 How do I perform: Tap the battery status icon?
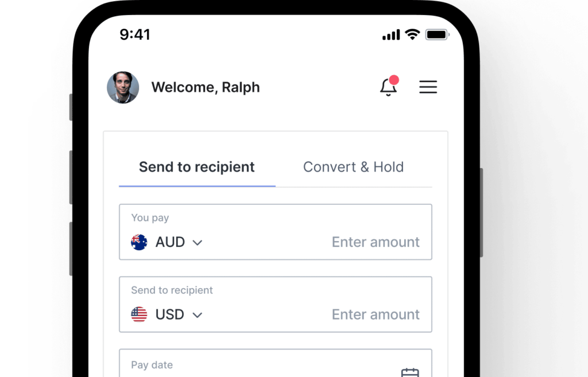point(437,34)
